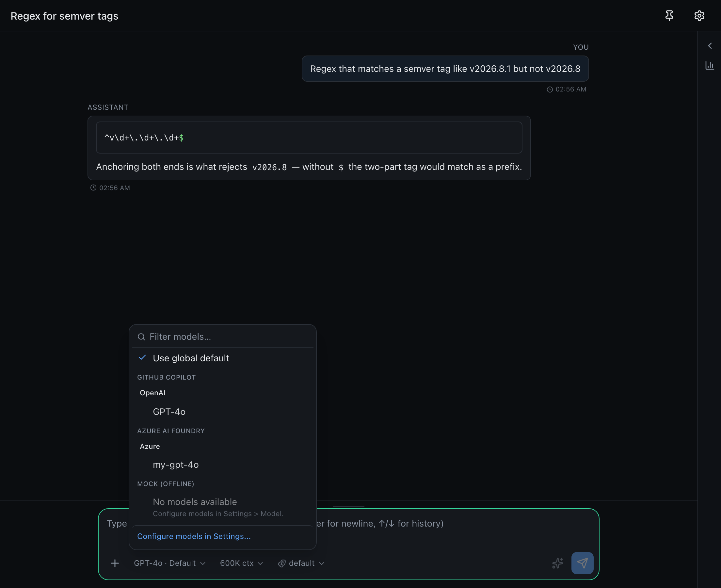Collapse the right sidebar chevron

pos(710,46)
